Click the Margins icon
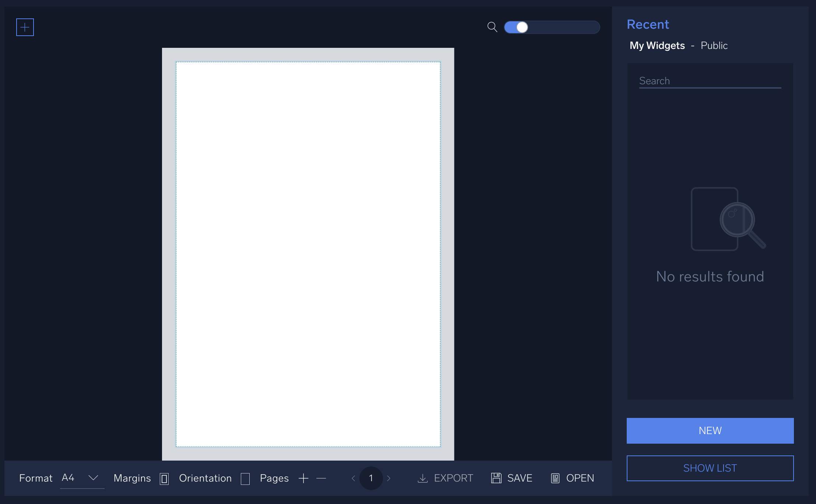This screenshot has height=504, width=816. [164, 478]
